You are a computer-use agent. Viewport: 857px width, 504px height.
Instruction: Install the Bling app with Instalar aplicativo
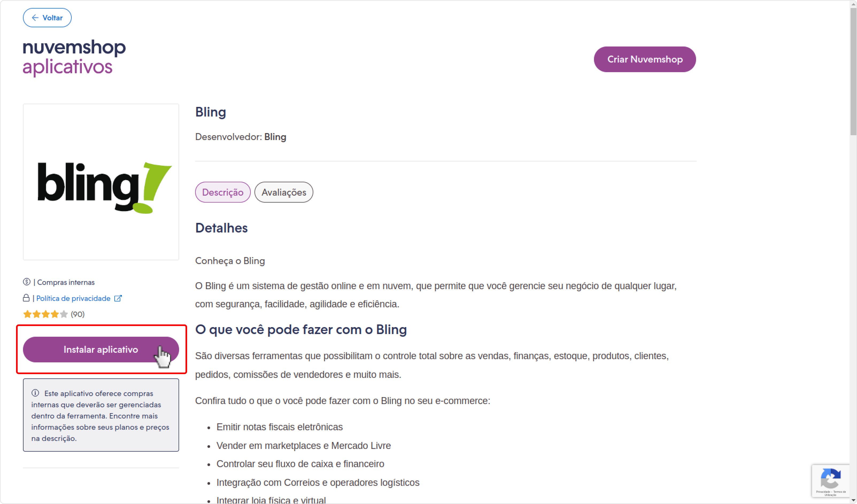click(x=101, y=350)
